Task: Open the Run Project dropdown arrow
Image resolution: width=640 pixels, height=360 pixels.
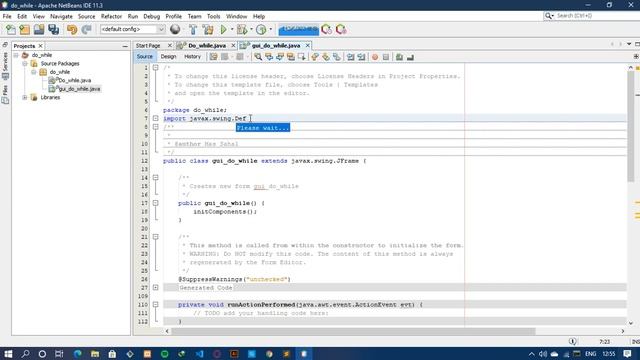Action: pyautogui.click(x=232, y=29)
